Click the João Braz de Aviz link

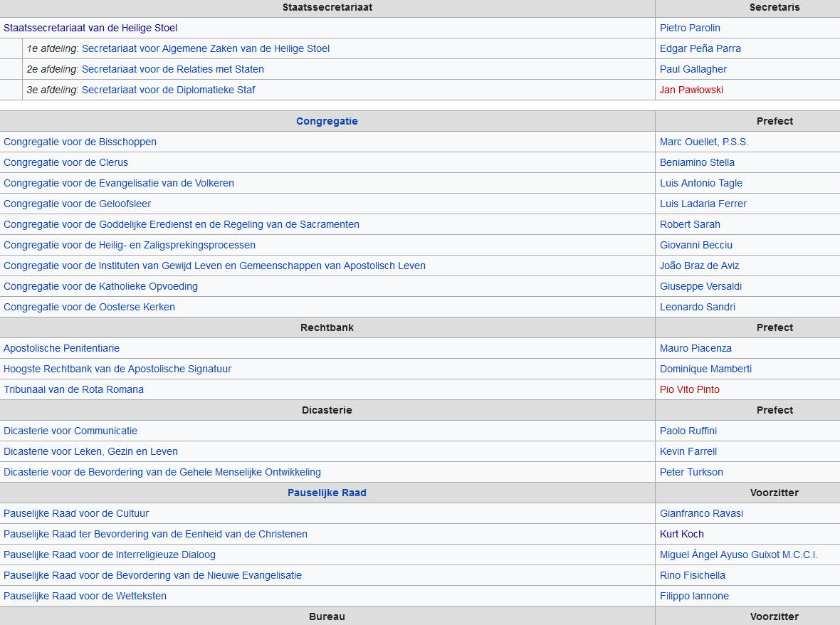[x=699, y=266]
